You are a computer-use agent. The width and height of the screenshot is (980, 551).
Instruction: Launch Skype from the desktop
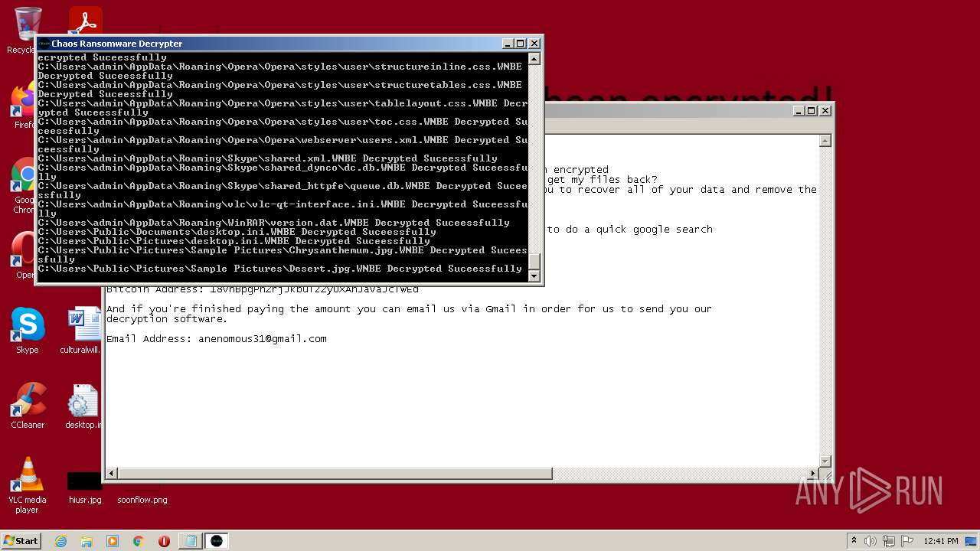[28, 331]
